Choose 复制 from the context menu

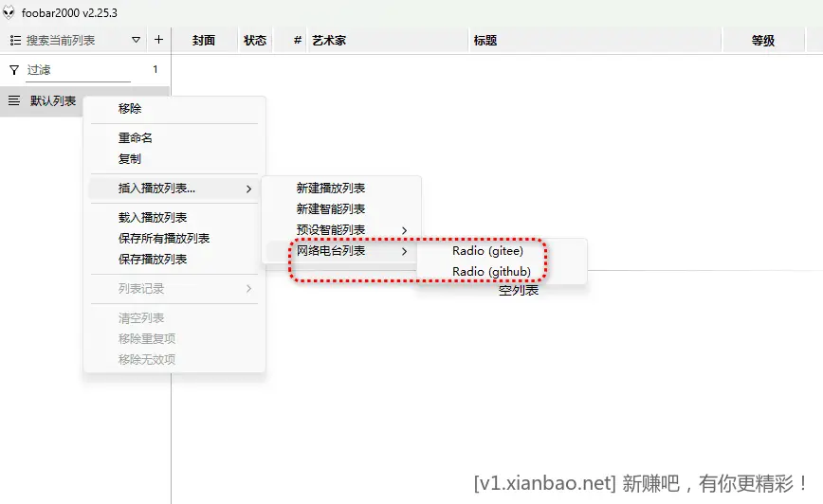(174, 159)
